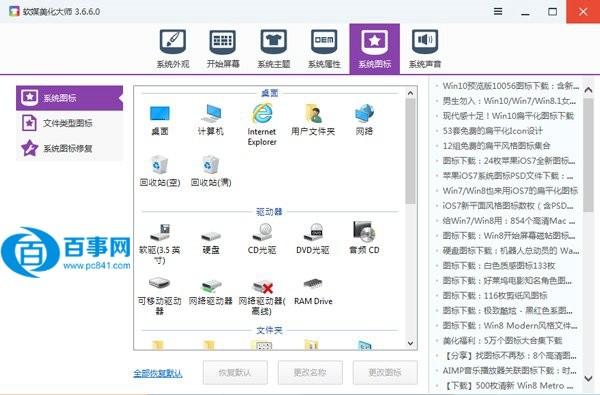Select the 用户文件夹 icon
600x395 pixels.
313,120
